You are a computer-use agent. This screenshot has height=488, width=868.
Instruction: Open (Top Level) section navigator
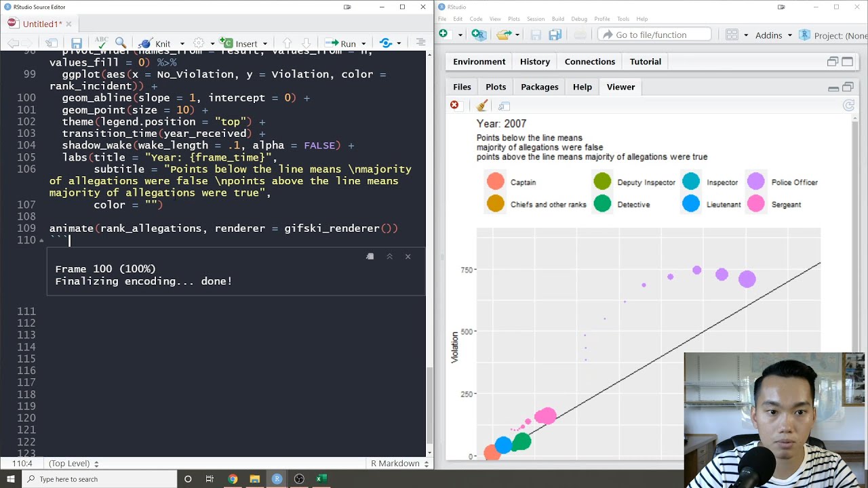pyautogui.click(x=73, y=464)
